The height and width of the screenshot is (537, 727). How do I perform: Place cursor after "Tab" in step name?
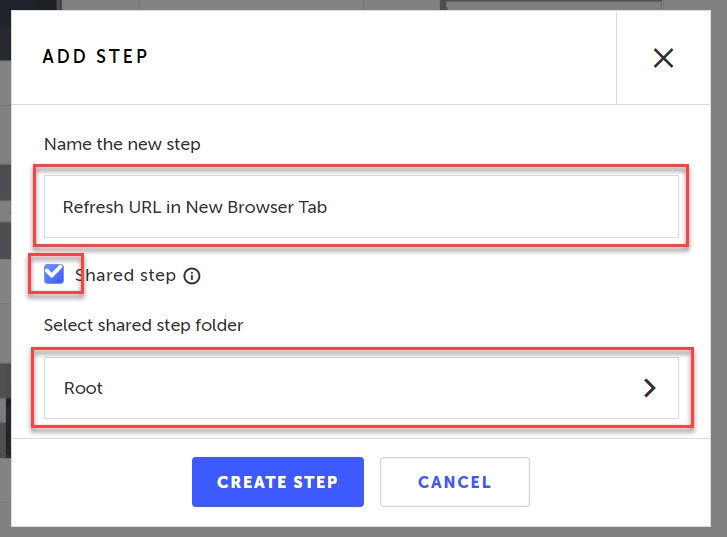(x=329, y=208)
